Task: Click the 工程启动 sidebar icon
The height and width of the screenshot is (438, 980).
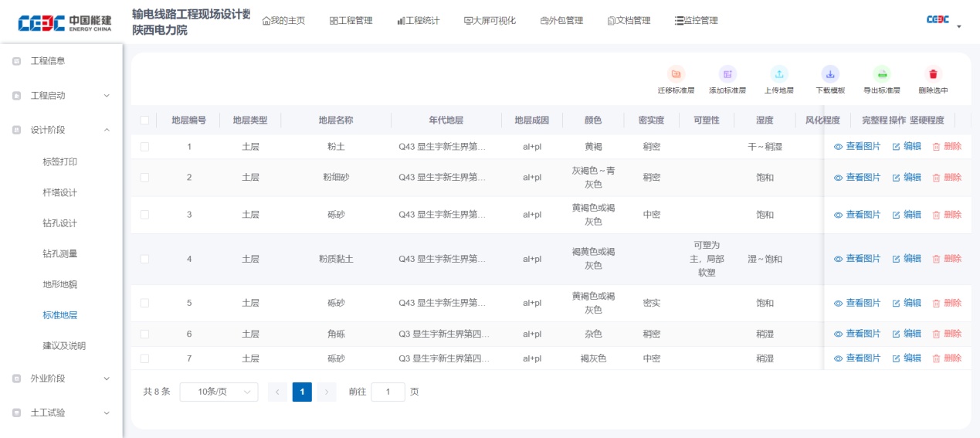Action: (16, 96)
